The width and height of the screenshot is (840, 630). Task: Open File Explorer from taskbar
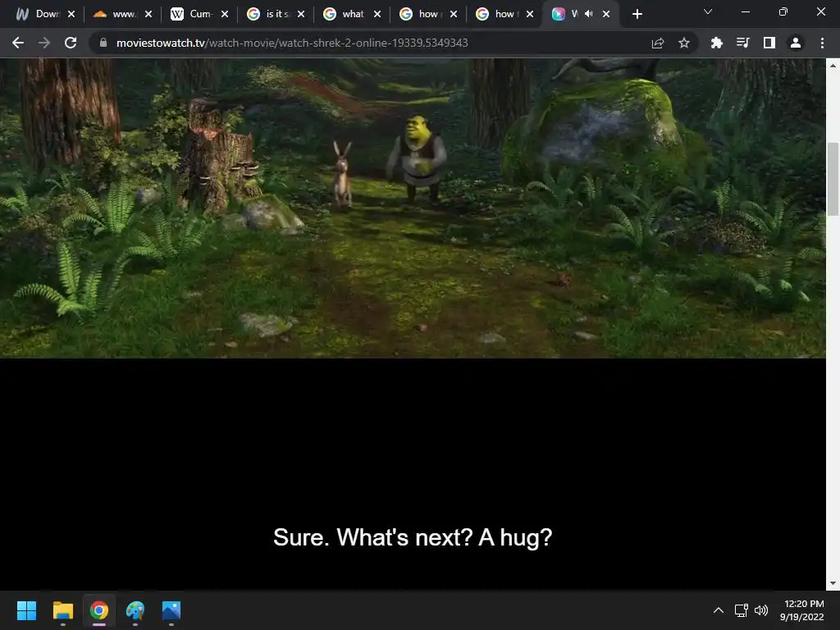pos(62,610)
